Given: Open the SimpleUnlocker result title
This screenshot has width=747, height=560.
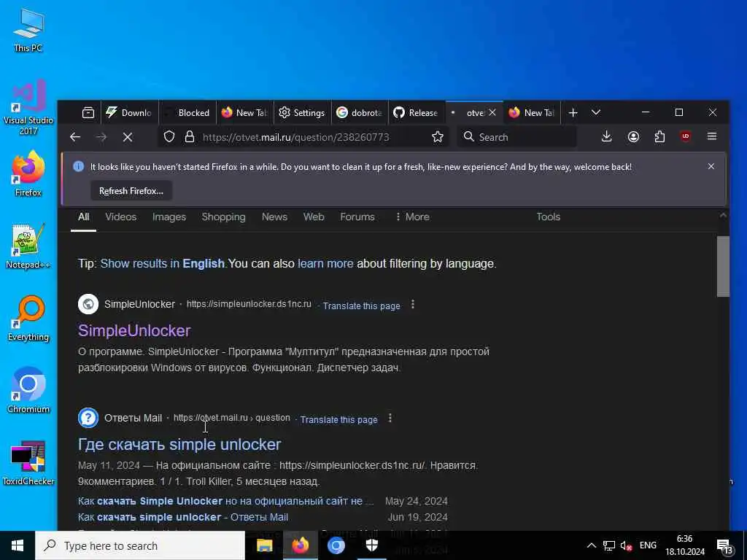Looking at the screenshot, I should [134, 330].
